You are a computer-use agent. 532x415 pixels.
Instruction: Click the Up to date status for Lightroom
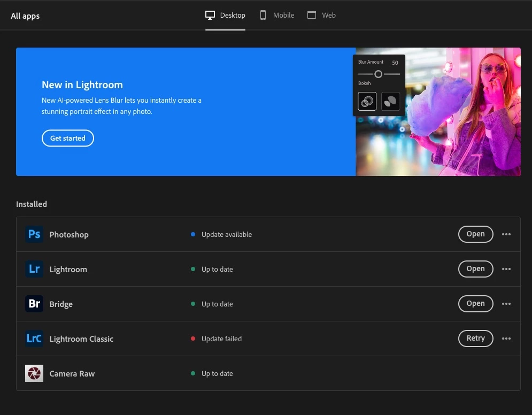[x=217, y=269]
